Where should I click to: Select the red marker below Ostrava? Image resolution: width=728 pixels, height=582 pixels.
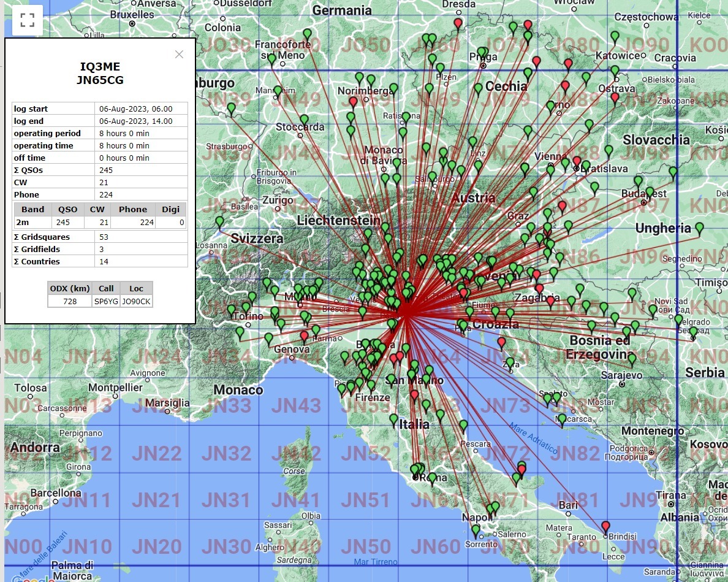(615, 99)
